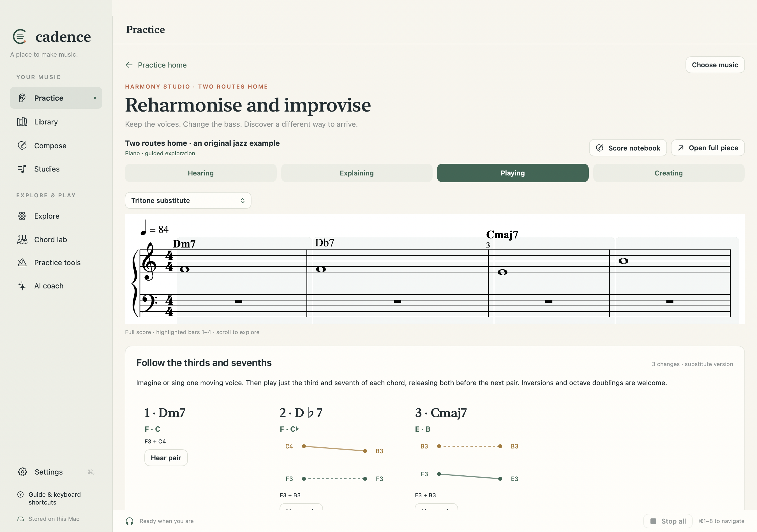Click the Practice ear icon in sidebar
This screenshot has height=532, width=757.
(22, 98)
